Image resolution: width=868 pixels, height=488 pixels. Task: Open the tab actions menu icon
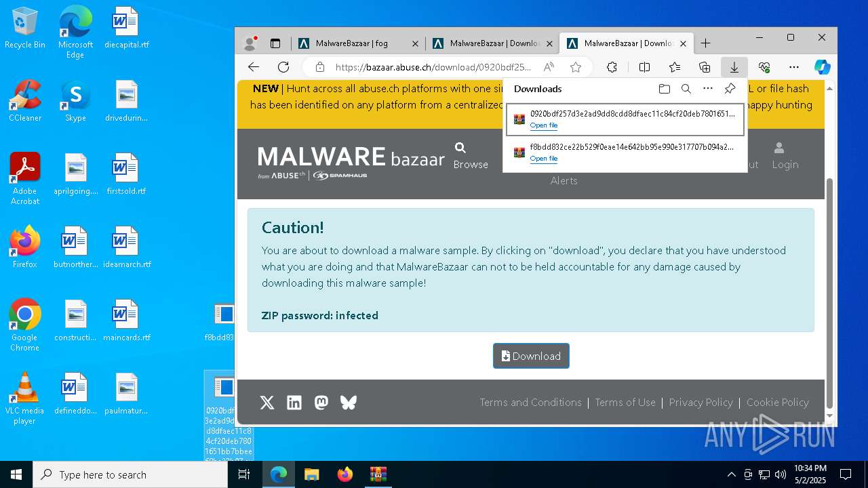tap(275, 43)
